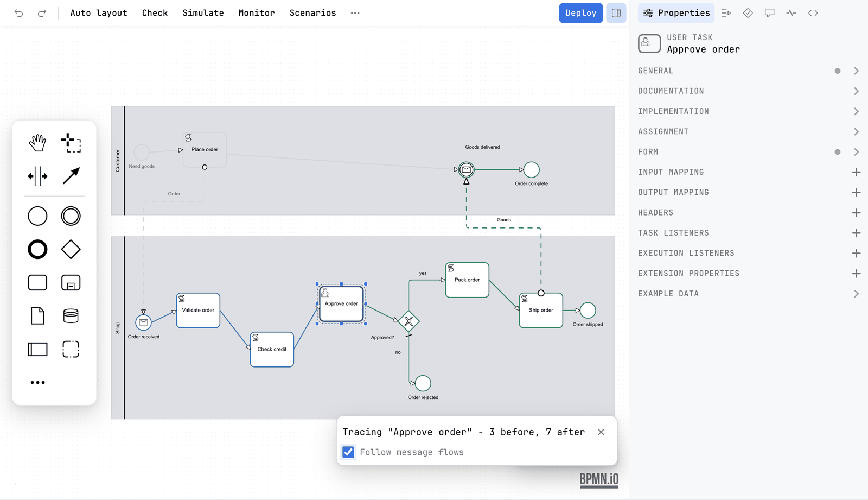The image size is (868, 500).
Task: Uncheck Follow message flows
Action: [348, 452]
